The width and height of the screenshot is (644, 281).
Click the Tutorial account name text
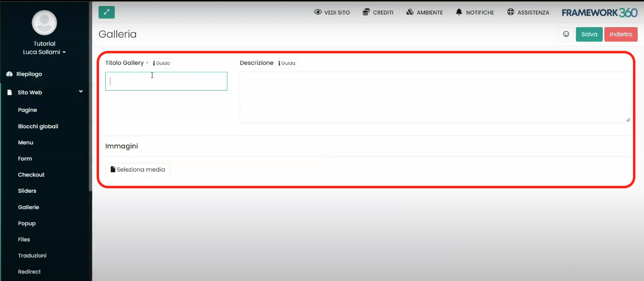pyautogui.click(x=44, y=44)
